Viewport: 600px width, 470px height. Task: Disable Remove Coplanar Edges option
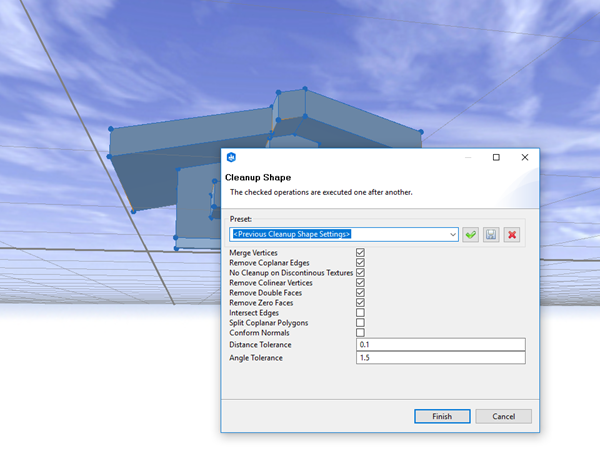tap(361, 263)
